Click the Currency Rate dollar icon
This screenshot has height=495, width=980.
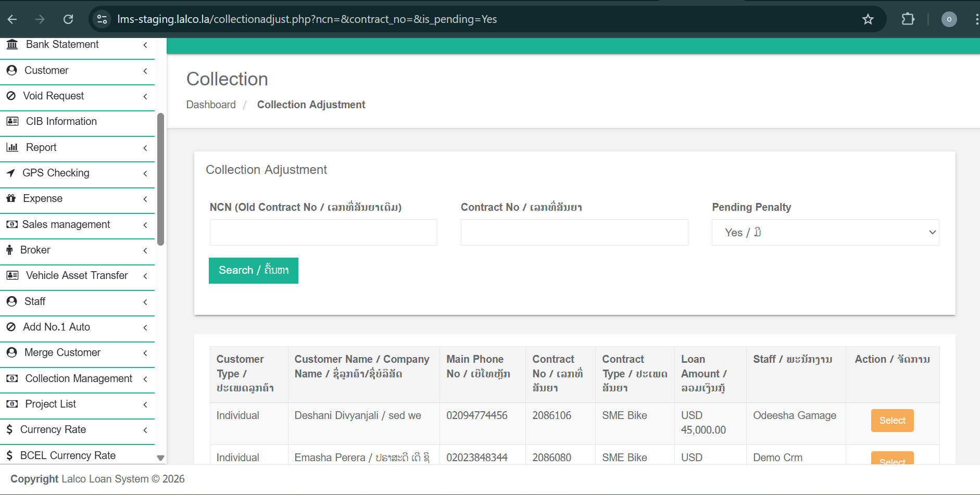pos(9,429)
